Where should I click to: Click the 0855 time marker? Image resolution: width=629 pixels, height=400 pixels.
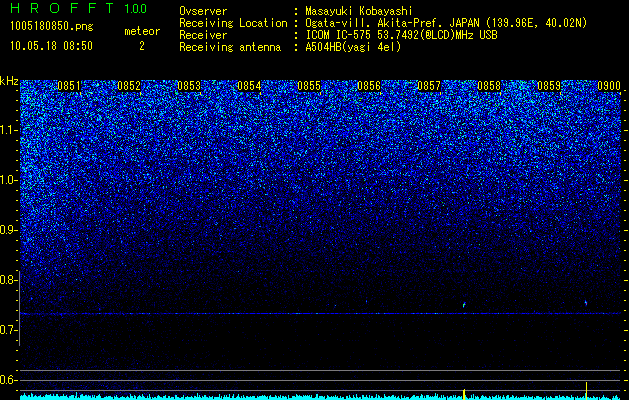click(309, 86)
